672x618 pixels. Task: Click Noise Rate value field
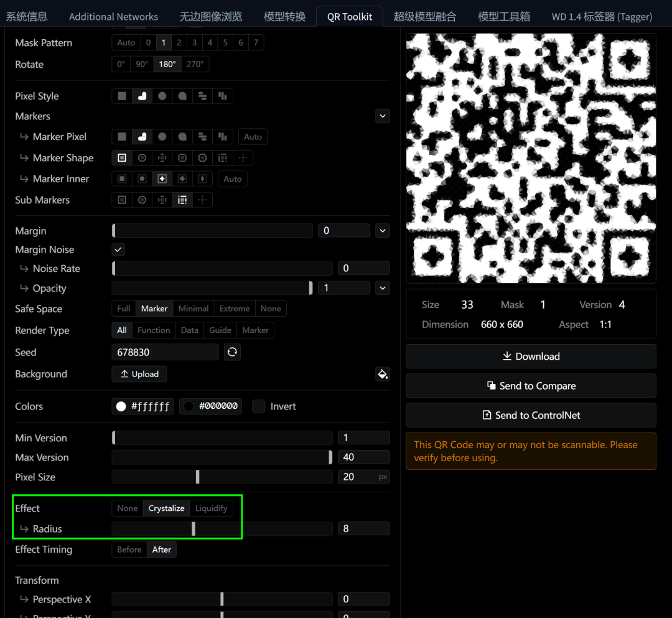click(x=363, y=268)
